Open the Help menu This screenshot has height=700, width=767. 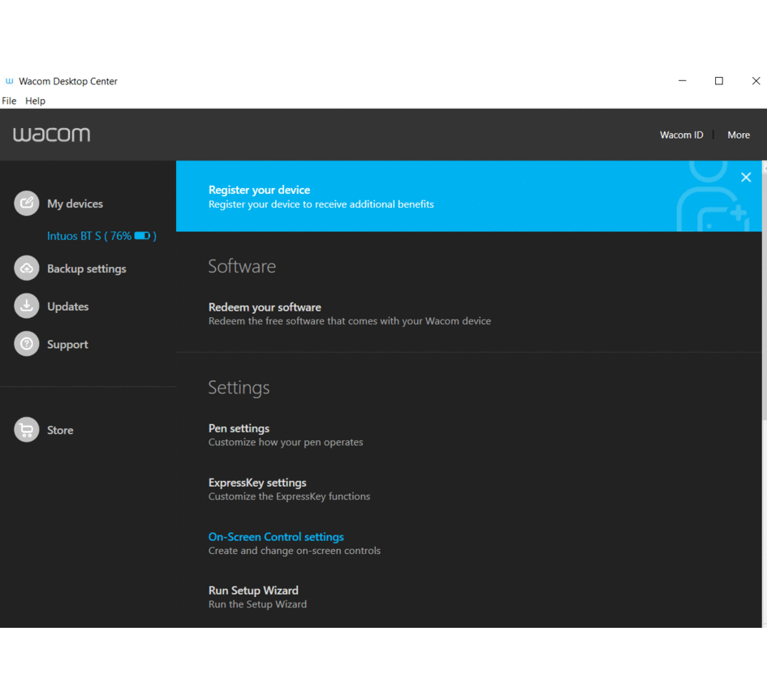(x=35, y=101)
